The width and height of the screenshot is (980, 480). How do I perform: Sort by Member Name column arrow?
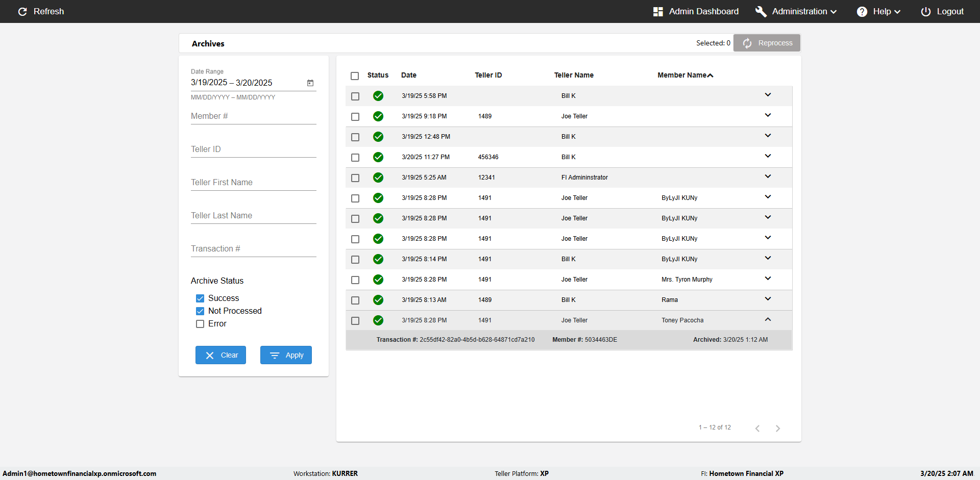[710, 75]
